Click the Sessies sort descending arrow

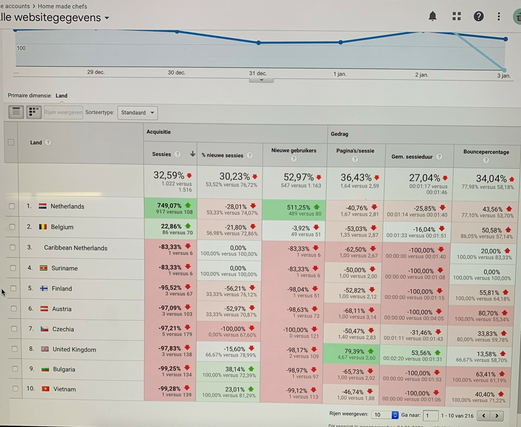(192, 154)
